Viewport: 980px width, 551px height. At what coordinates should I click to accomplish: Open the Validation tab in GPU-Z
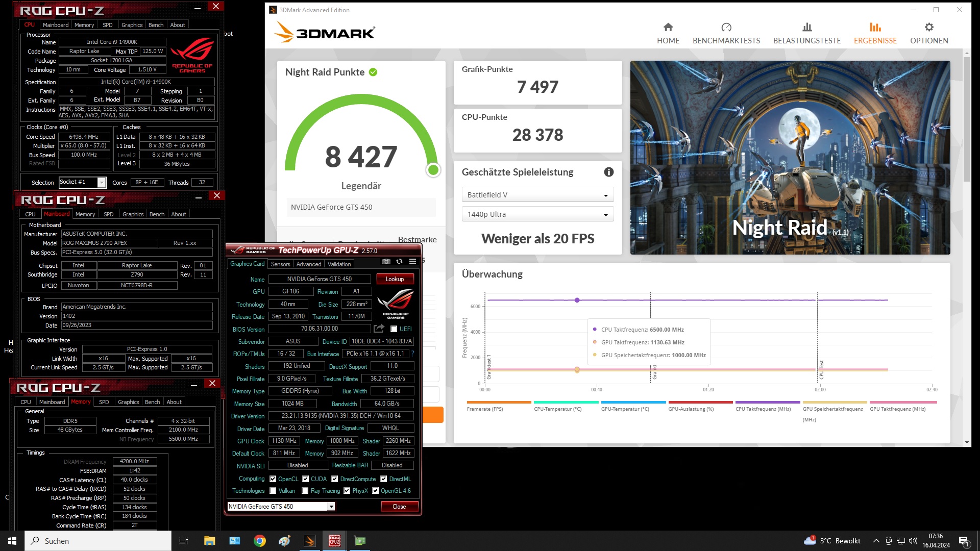[x=339, y=264]
